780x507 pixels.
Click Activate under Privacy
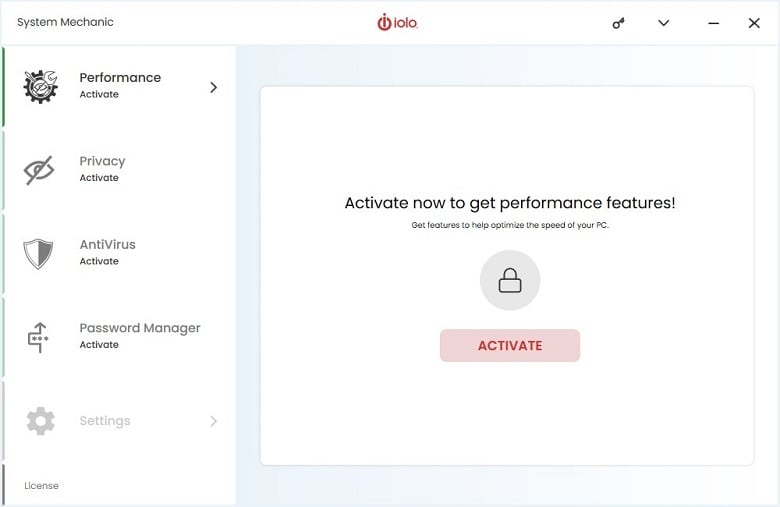pyautogui.click(x=99, y=178)
